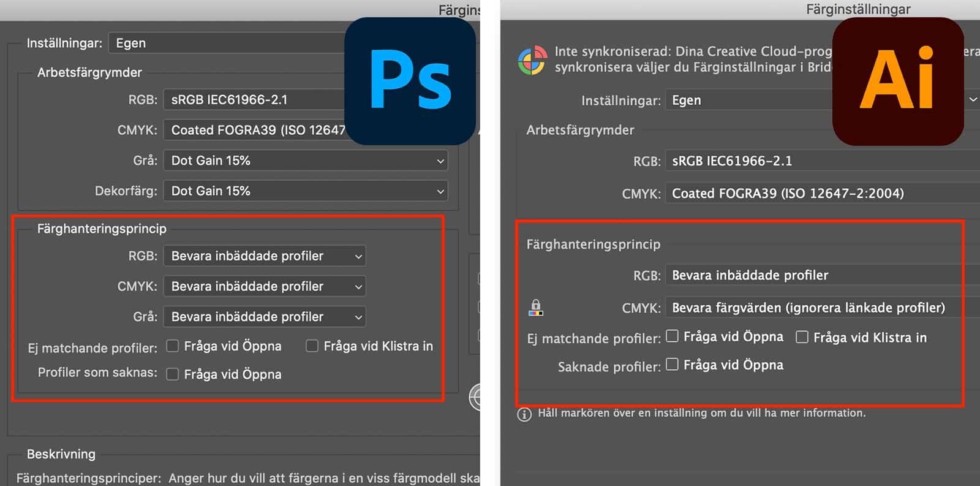Image resolution: width=980 pixels, height=486 pixels.
Task: Open Photoshop policy CMYK Bevara inbäddade profiler dropdown
Action: [265, 286]
